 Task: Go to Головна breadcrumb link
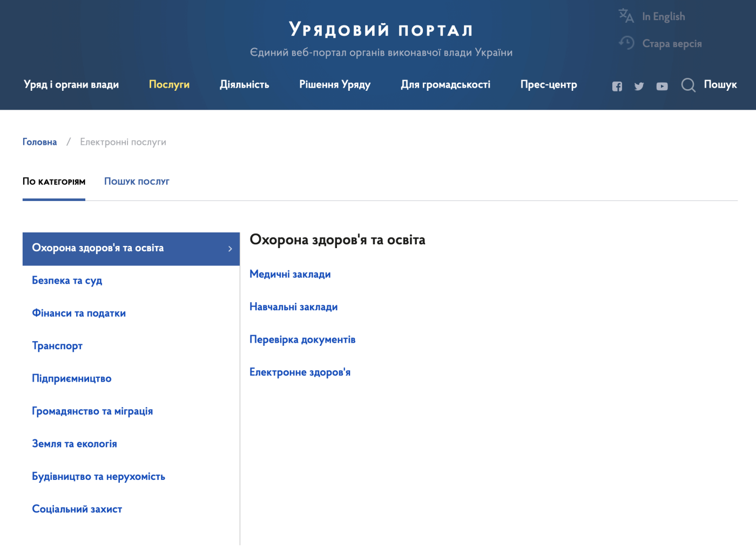39,142
